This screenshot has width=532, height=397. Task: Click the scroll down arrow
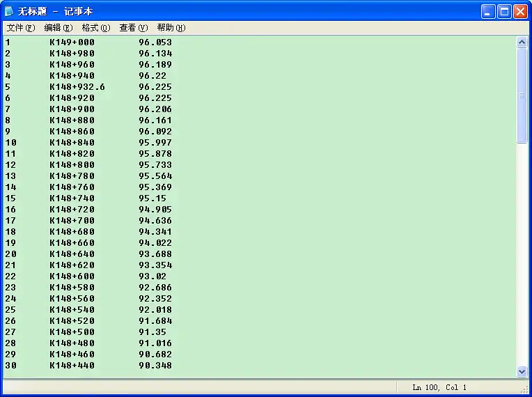point(522,372)
